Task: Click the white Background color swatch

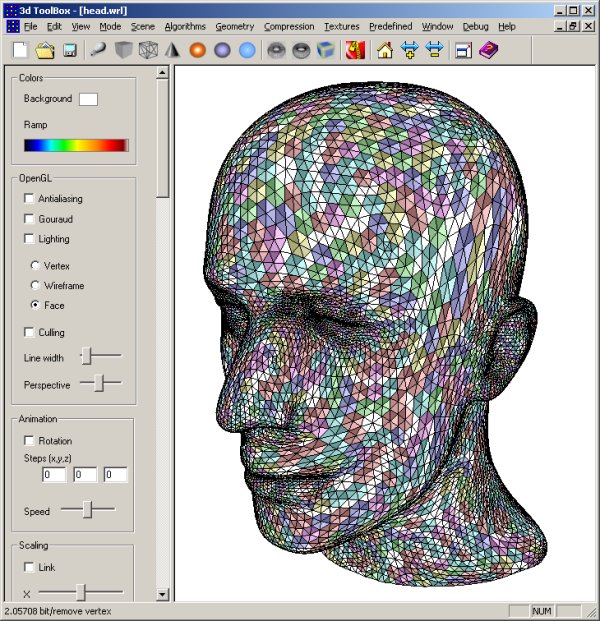Action: point(88,99)
